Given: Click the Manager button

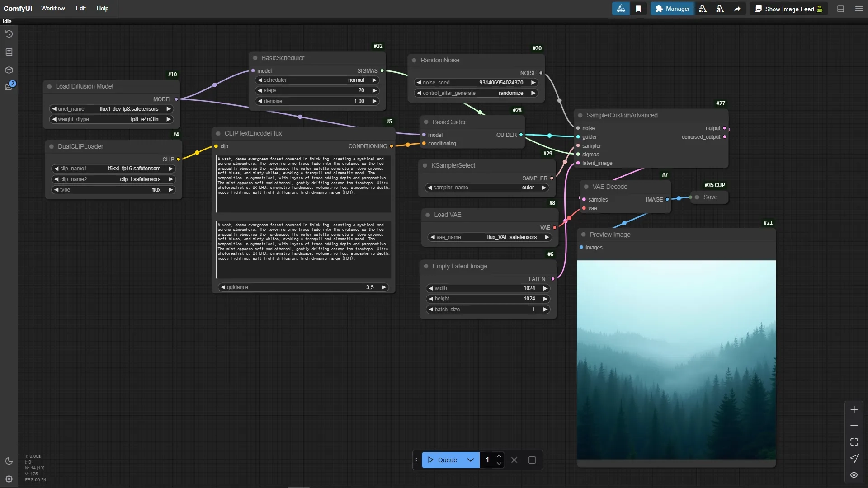Looking at the screenshot, I should click(672, 9).
